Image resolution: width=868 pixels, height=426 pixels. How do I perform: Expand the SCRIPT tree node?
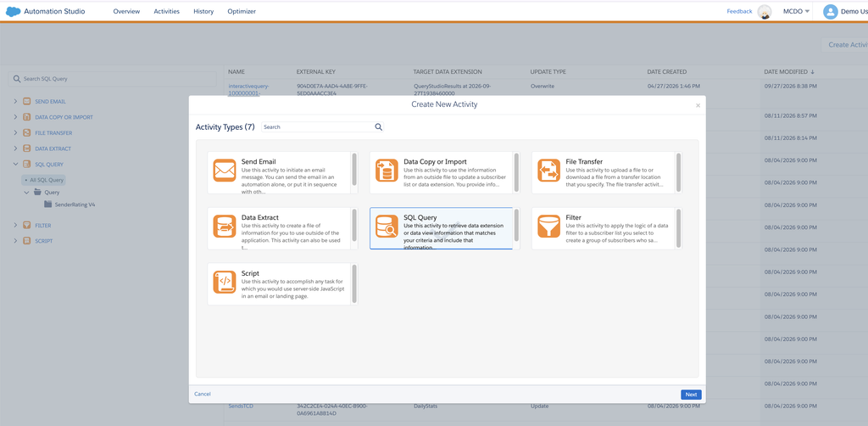15,241
